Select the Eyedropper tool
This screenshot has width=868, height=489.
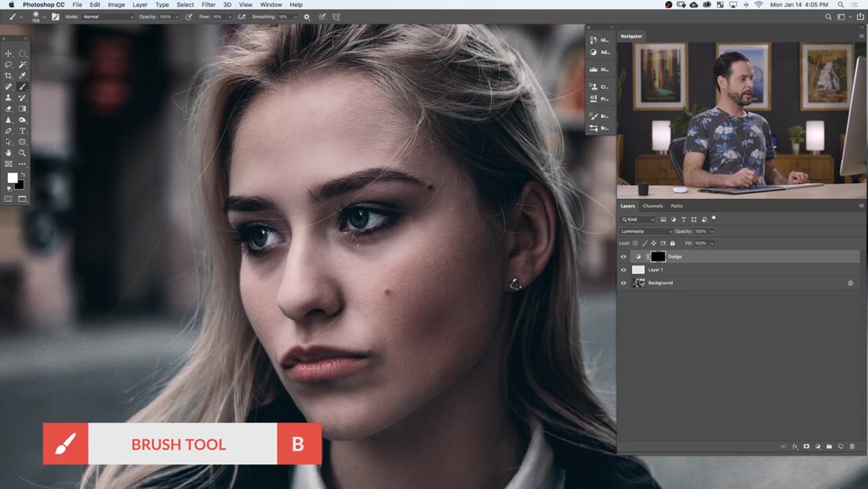click(22, 75)
